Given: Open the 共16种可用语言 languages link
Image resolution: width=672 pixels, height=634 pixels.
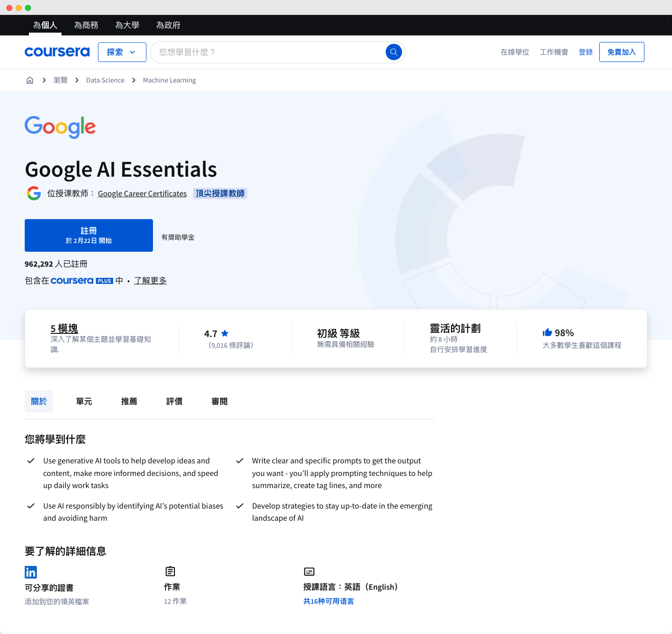Looking at the screenshot, I should pyautogui.click(x=328, y=601).
